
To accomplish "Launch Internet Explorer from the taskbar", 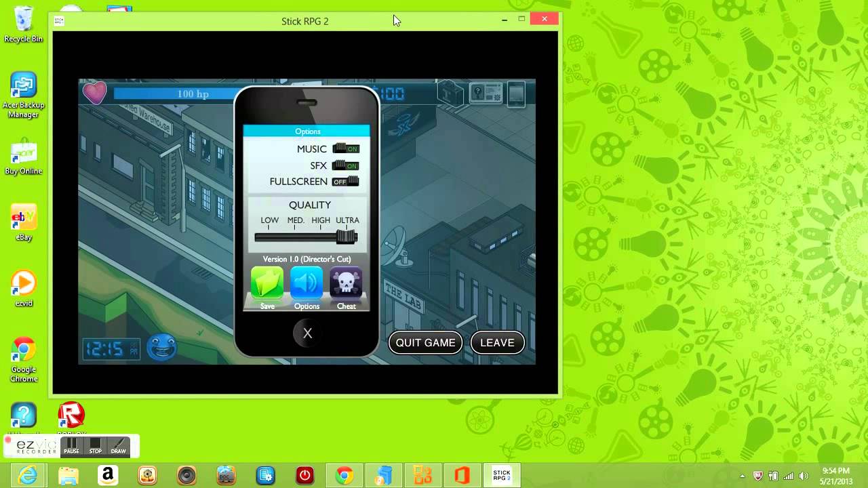I will 28,476.
